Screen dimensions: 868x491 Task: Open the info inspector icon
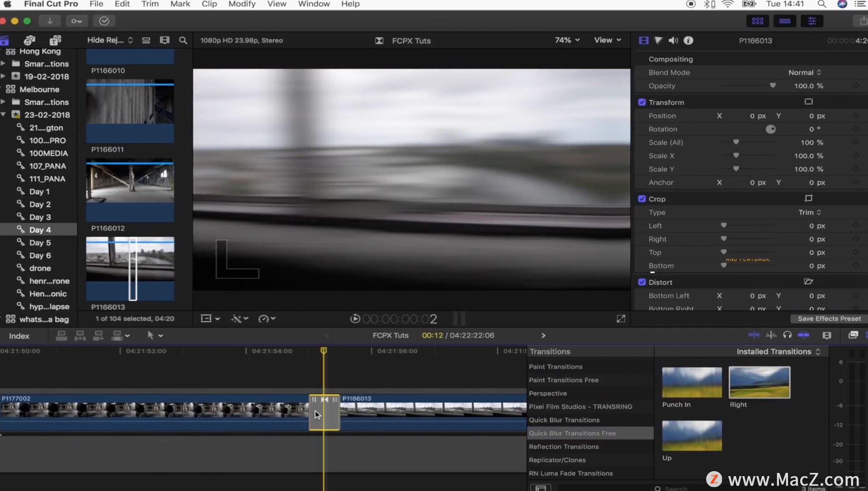[x=688, y=40]
